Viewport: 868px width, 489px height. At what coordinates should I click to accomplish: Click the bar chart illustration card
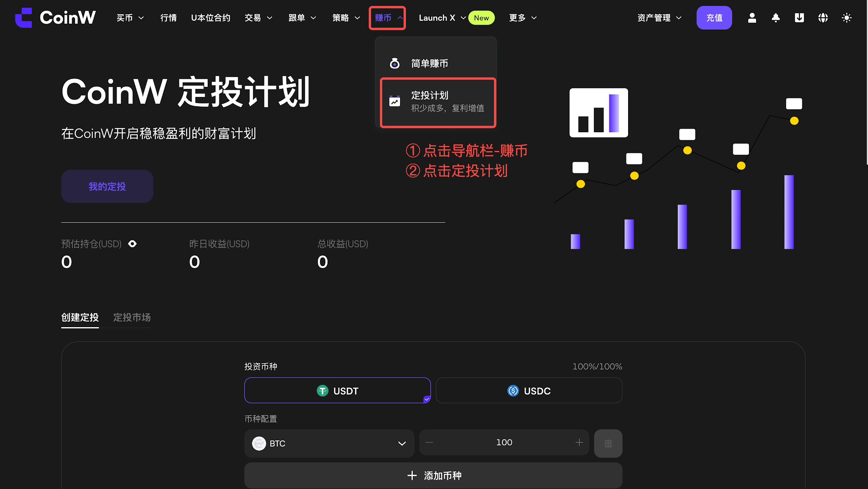598,113
